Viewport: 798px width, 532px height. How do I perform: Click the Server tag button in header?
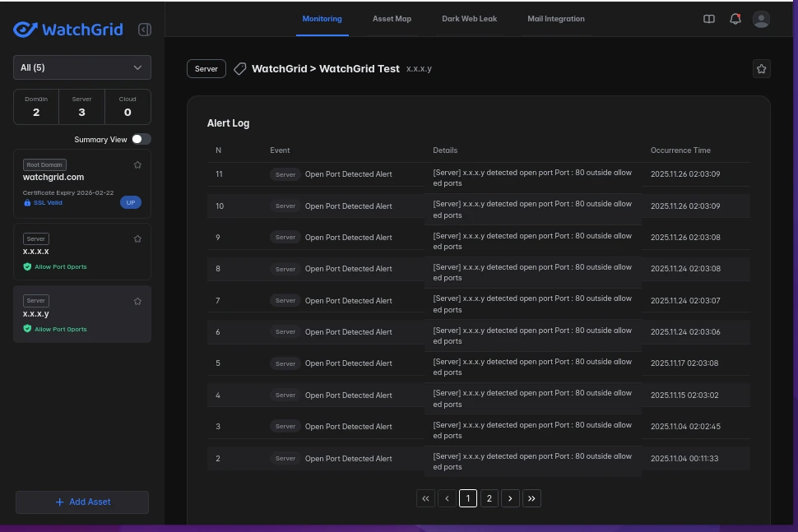tap(206, 69)
